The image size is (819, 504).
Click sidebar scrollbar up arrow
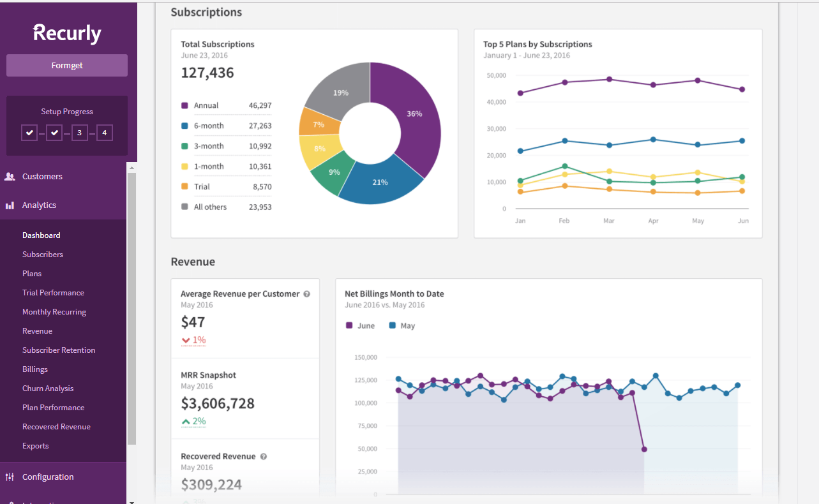tap(132, 168)
